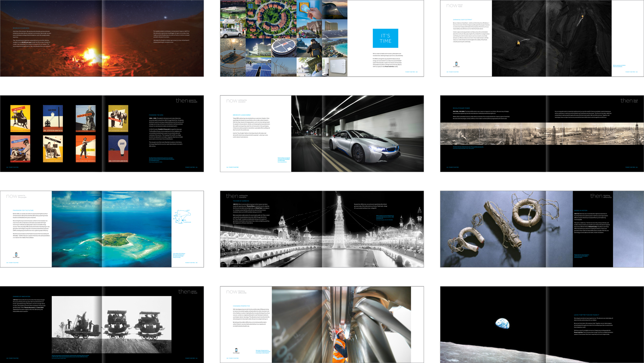Select the circular neighborhood aerial photo
This screenshot has height=363, width=644.
pos(271,19)
